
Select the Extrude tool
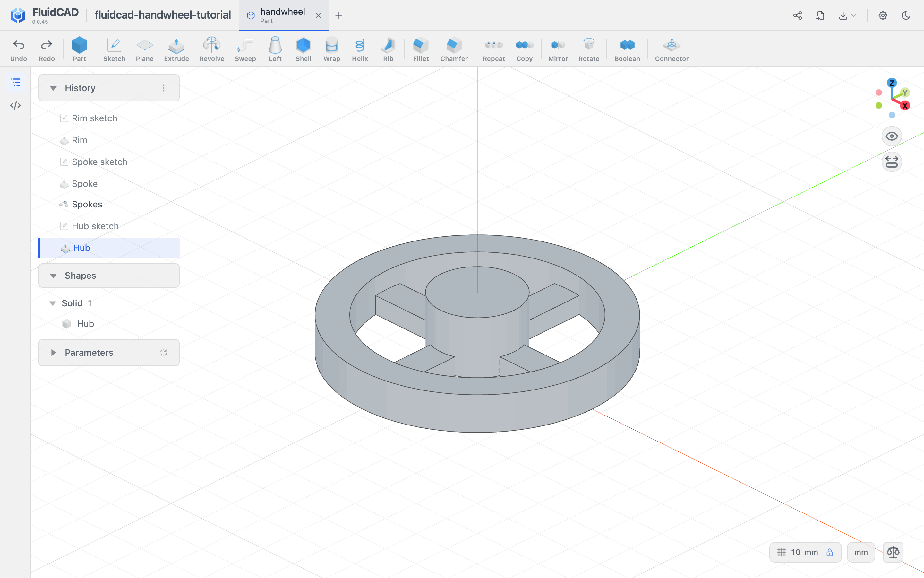176,49
